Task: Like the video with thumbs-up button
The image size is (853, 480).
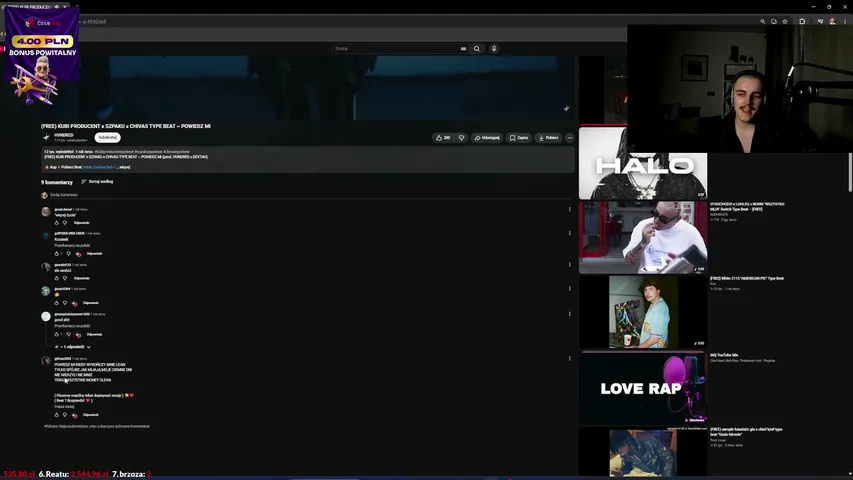Action: coord(443,138)
